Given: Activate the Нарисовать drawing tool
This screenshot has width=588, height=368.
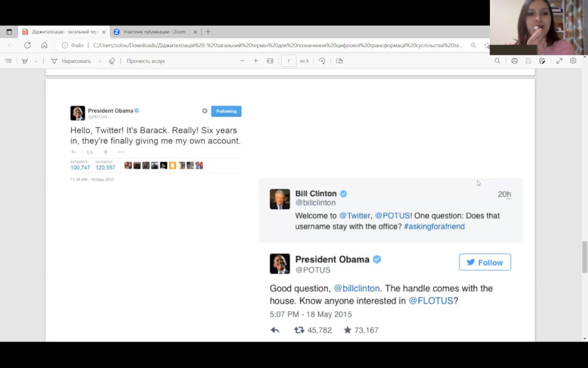Looking at the screenshot, I should 71,61.
